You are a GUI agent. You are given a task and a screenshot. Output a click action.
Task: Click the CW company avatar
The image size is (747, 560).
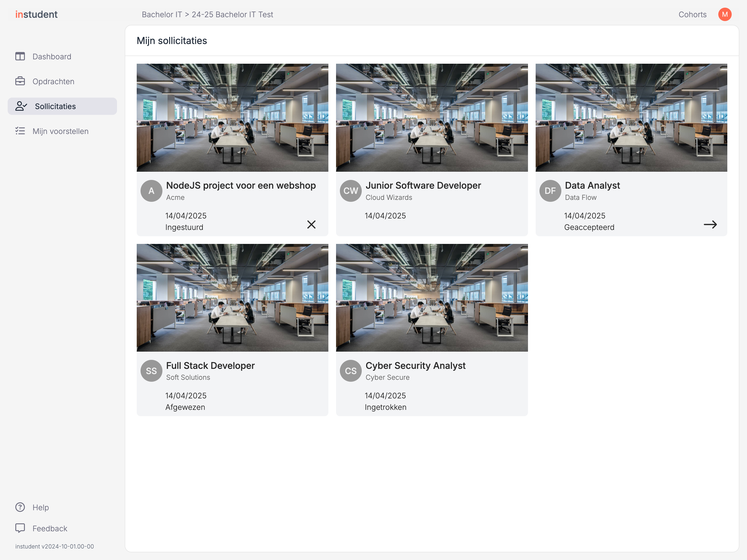351,191
